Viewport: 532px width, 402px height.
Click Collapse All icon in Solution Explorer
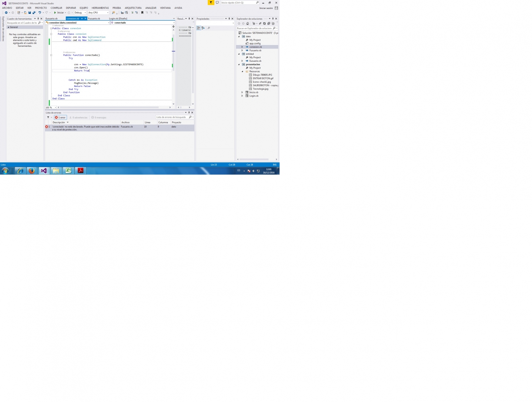pyautogui.click(x=268, y=23)
